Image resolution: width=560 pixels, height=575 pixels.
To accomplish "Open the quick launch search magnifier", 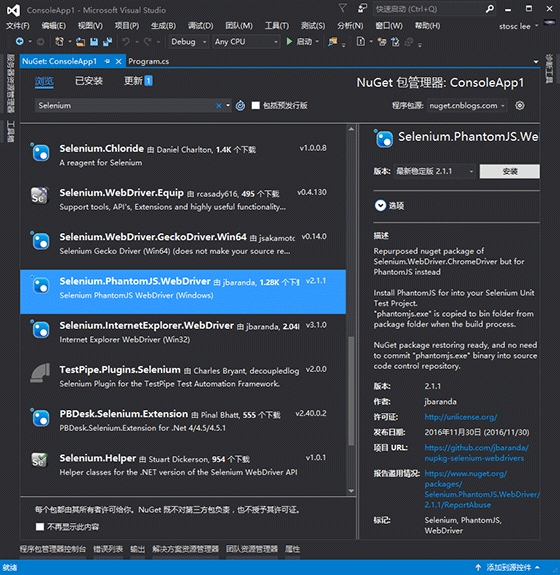I will click(x=490, y=9).
